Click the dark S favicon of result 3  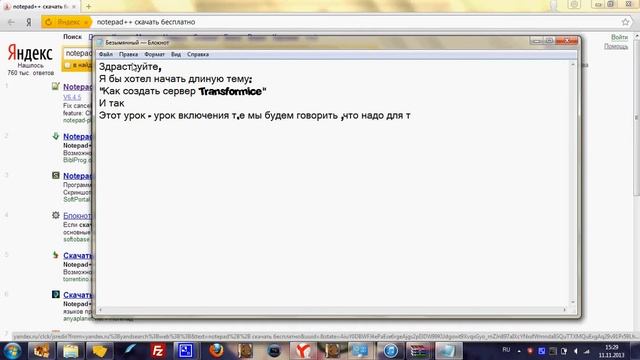56,176
